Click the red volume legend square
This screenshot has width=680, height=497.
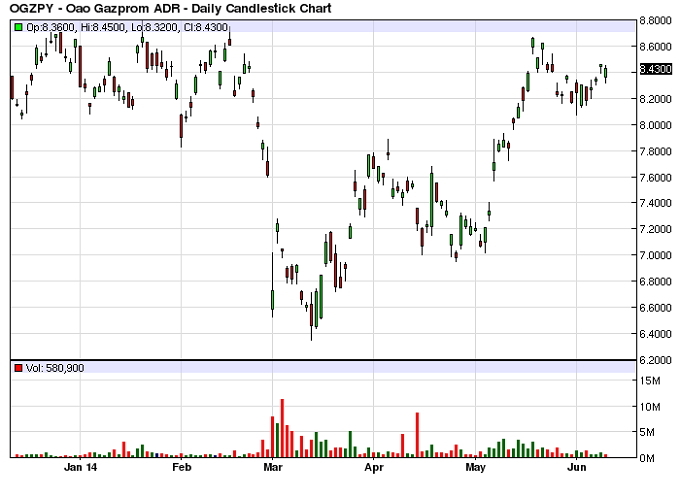coord(18,368)
